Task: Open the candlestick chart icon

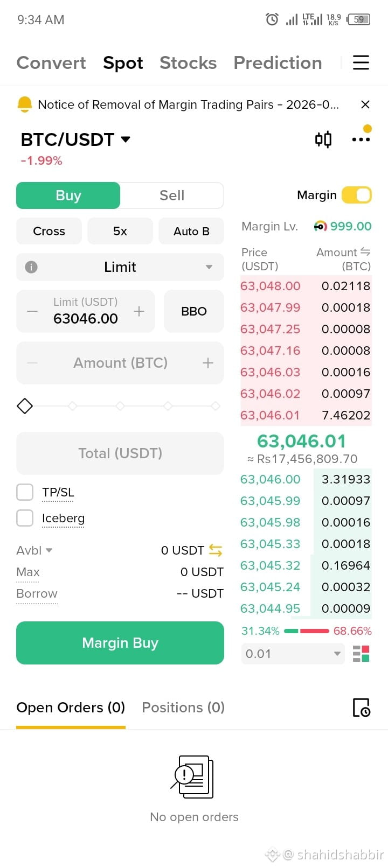Action: pos(323,139)
